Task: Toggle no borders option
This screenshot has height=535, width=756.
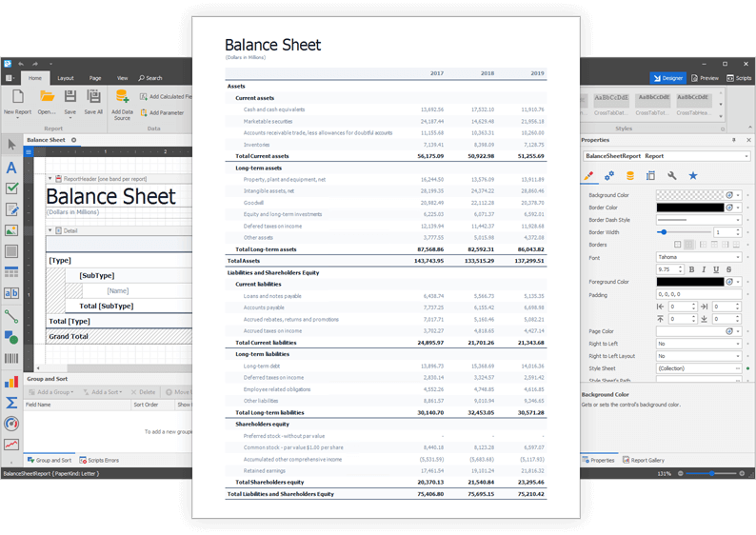Action: 689,245
